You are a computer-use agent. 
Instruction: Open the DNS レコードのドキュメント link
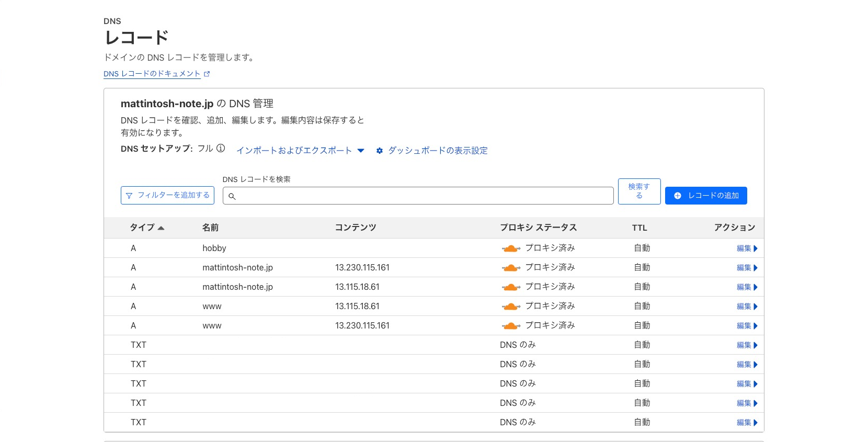[152, 74]
